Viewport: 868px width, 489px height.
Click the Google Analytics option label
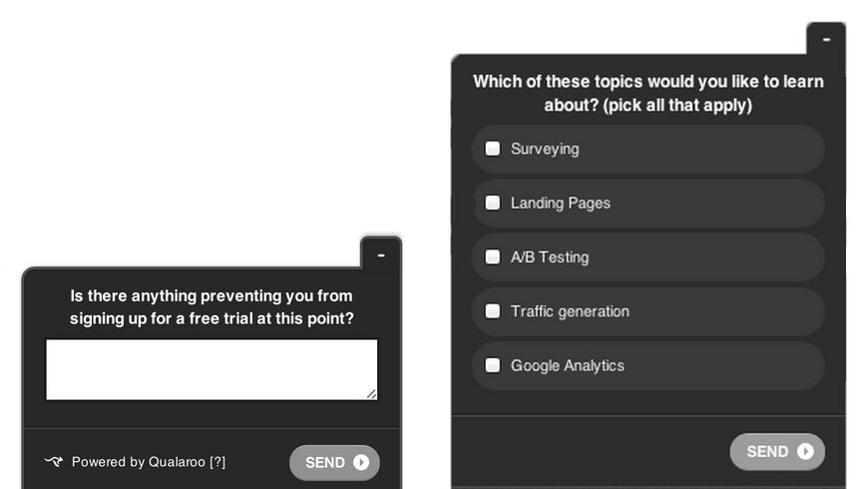568,365
